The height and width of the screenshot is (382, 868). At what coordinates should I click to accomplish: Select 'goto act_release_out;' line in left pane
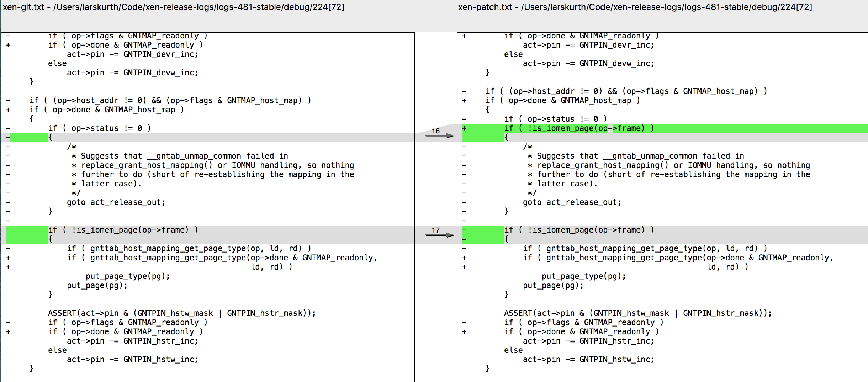coord(116,202)
